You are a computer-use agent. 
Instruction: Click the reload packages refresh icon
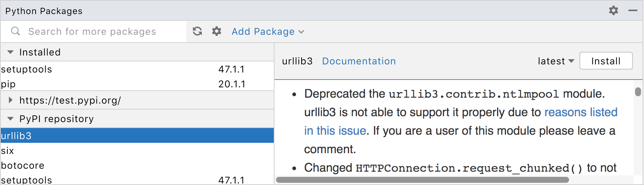pyautogui.click(x=197, y=31)
